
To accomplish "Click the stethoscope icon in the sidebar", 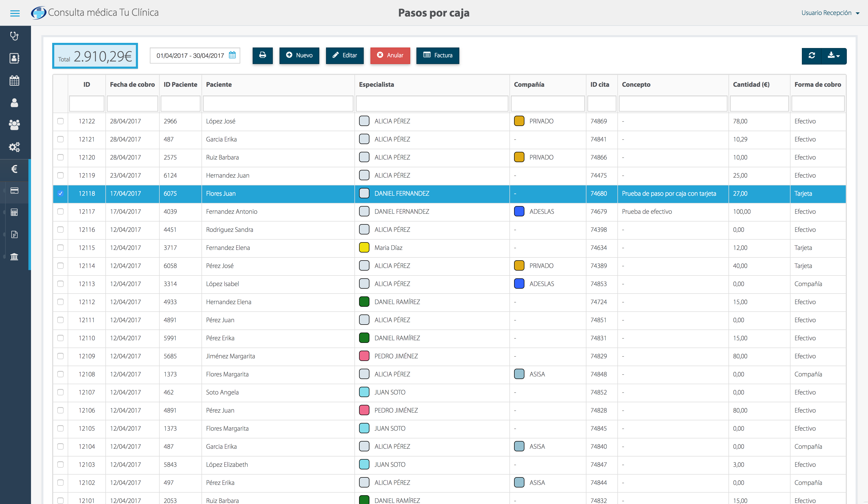I will pyautogui.click(x=14, y=36).
